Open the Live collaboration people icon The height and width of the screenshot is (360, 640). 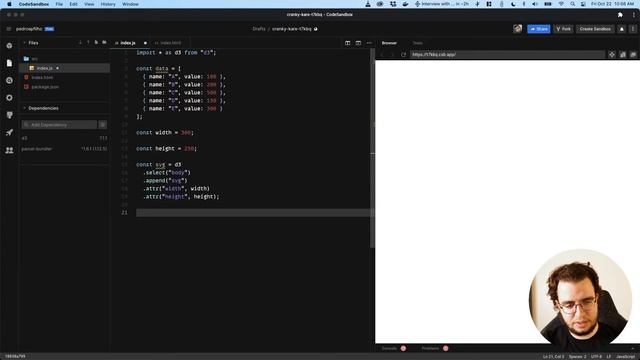(9, 150)
